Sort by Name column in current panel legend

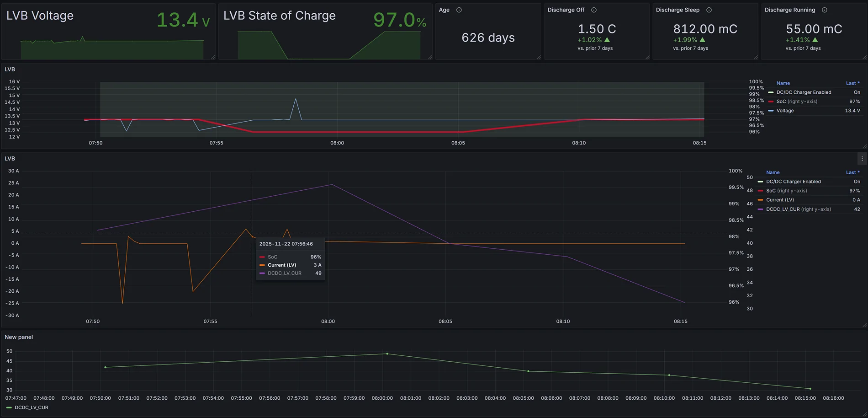[773, 172]
